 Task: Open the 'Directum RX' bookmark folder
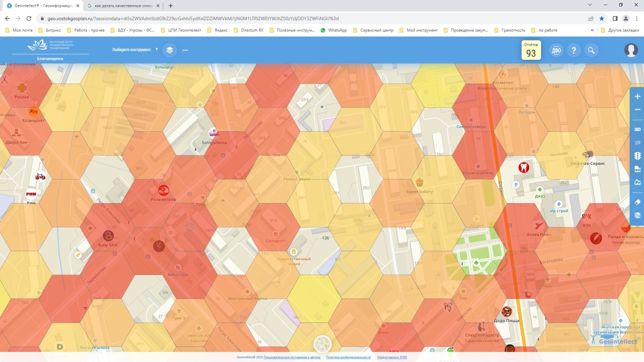(x=248, y=30)
